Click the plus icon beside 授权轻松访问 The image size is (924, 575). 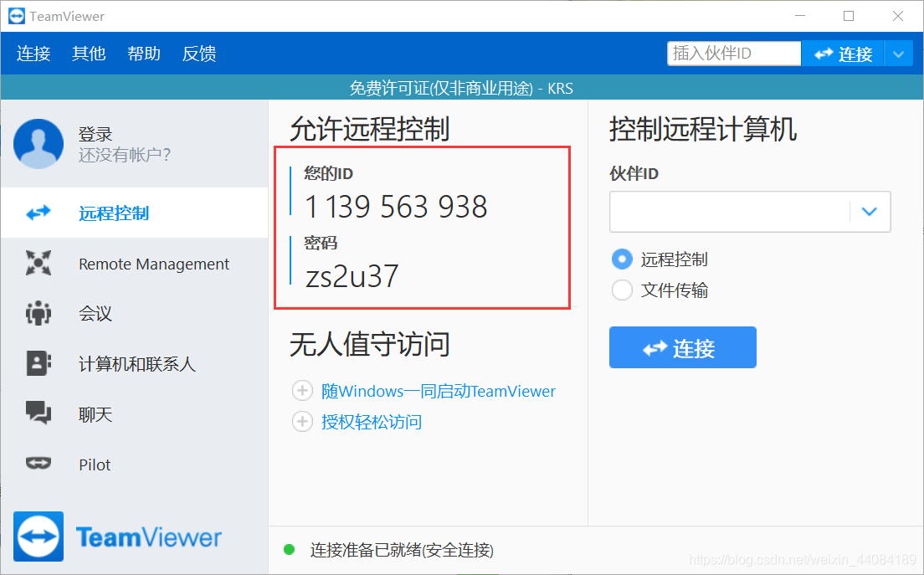302,421
